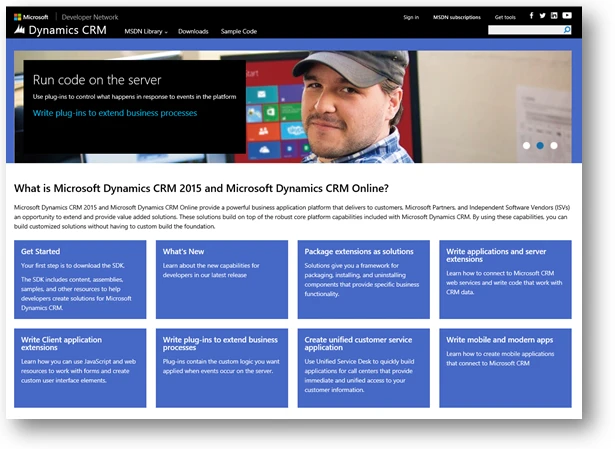Click the Get tools link
Screen dimensions: 615x449
pyautogui.click(x=505, y=17)
